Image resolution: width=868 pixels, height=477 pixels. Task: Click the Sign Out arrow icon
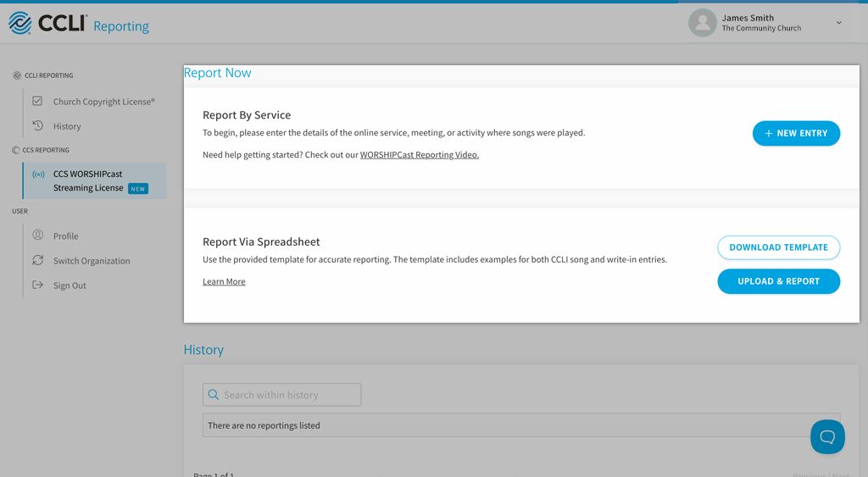click(x=37, y=285)
